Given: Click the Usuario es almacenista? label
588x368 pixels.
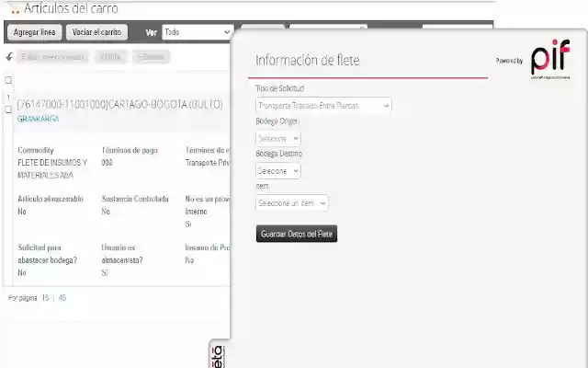Looking at the screenshot, I should coord(122,254).
